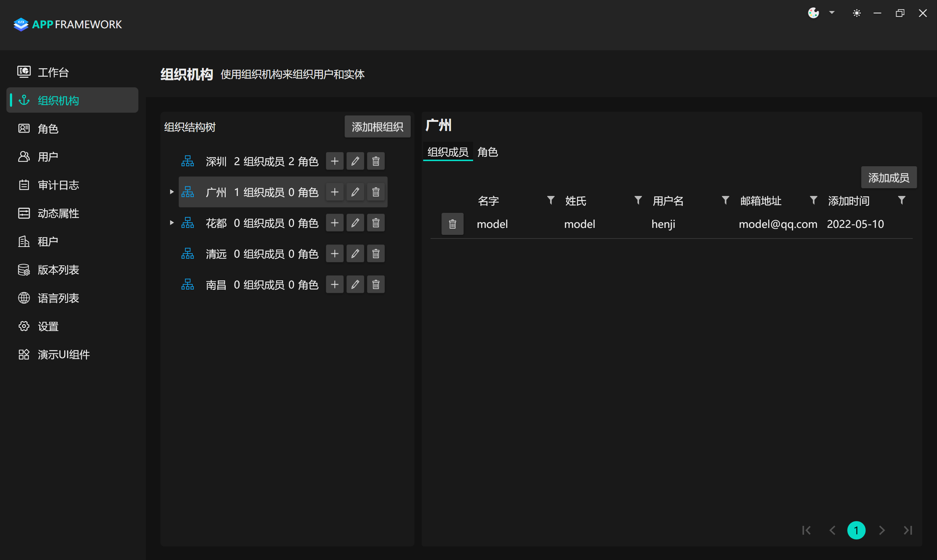Go to first page of members
Screen dimensions: 937x560
806,531
